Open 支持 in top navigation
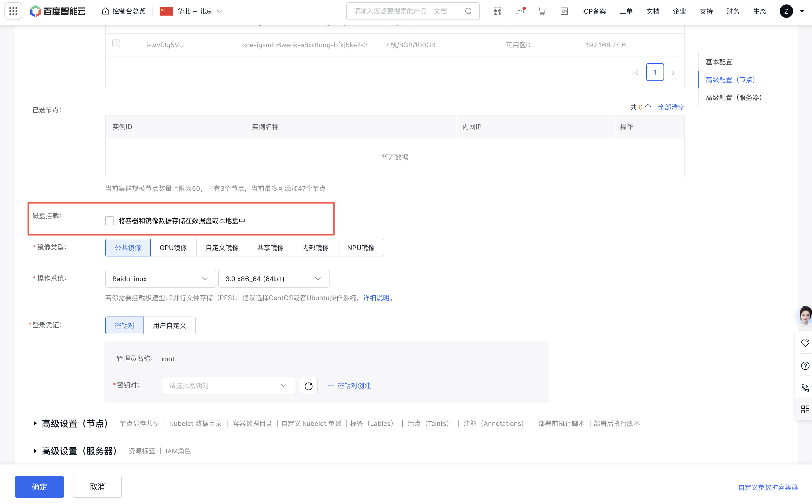 pos(706,11)
